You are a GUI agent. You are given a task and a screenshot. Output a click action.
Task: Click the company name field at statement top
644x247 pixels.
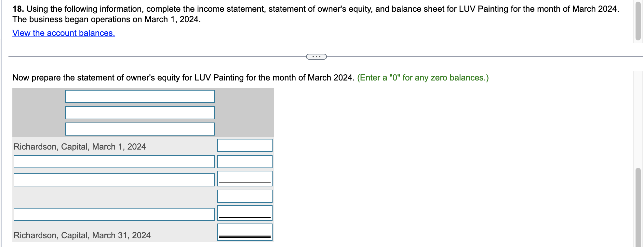click(140, 96)
